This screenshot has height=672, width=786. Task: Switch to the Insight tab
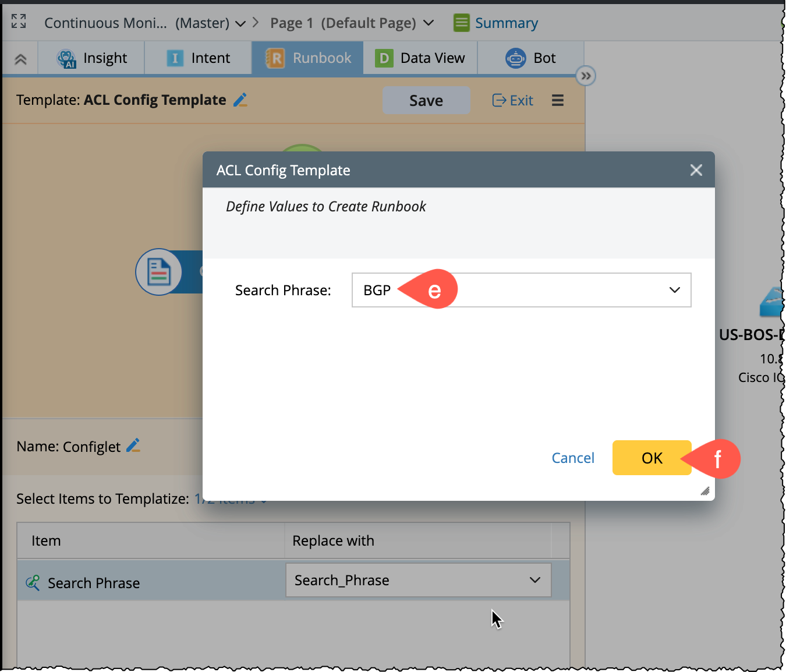click(x=92, y=58)
